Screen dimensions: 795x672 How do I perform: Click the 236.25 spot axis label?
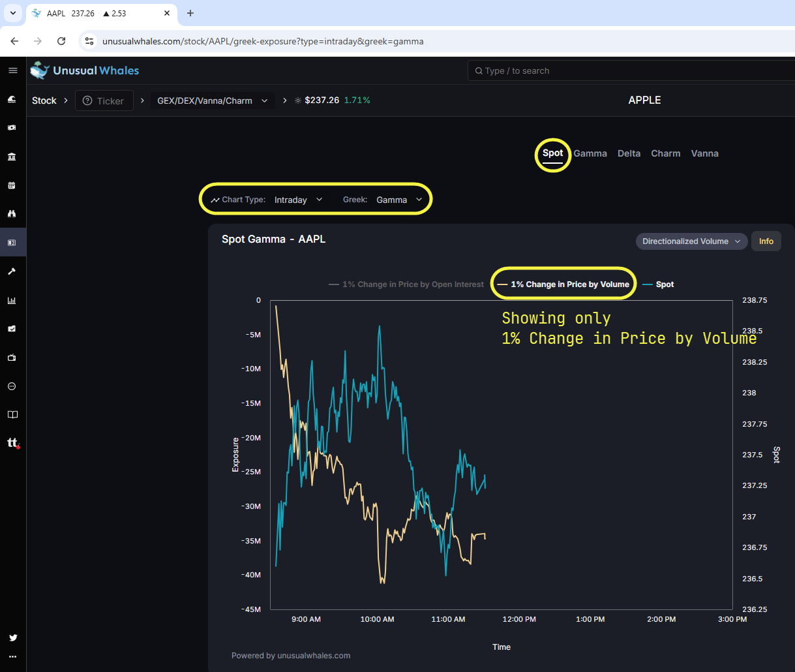[754, 609]
